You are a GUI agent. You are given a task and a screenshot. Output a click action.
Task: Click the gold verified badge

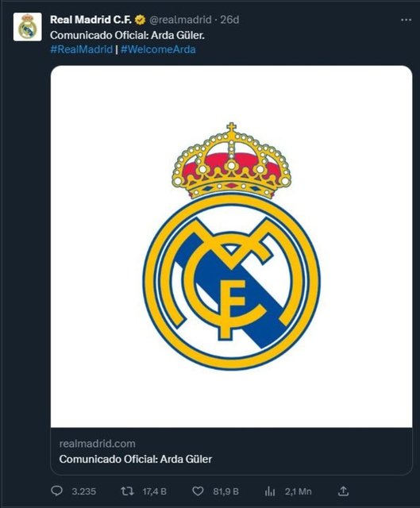tap(140, 20)
